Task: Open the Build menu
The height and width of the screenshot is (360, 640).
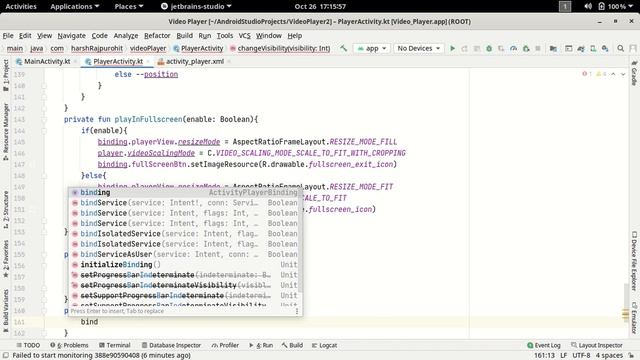Action: 184,36
